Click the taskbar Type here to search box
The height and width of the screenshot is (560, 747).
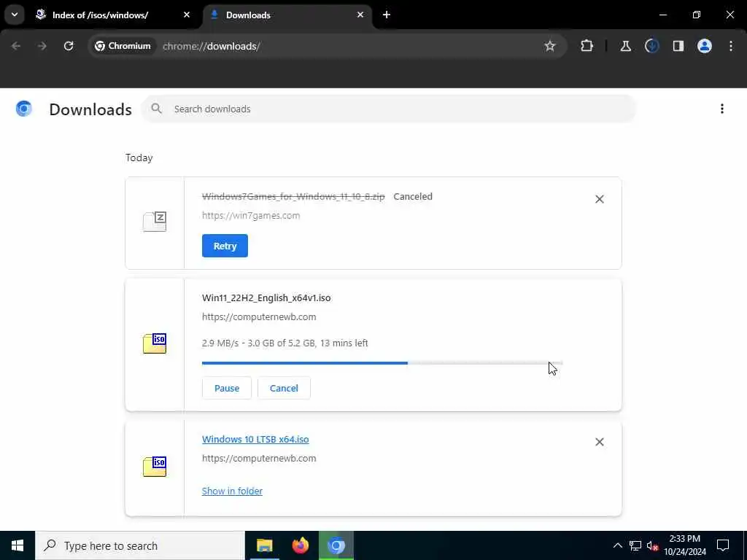tap(140, 545)
